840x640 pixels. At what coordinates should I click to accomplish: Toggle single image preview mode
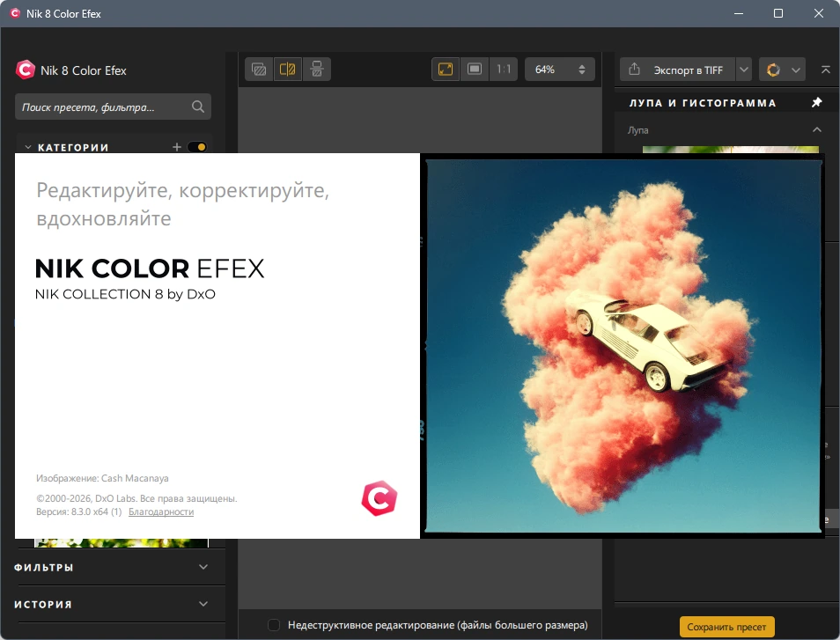click(259, 69)
